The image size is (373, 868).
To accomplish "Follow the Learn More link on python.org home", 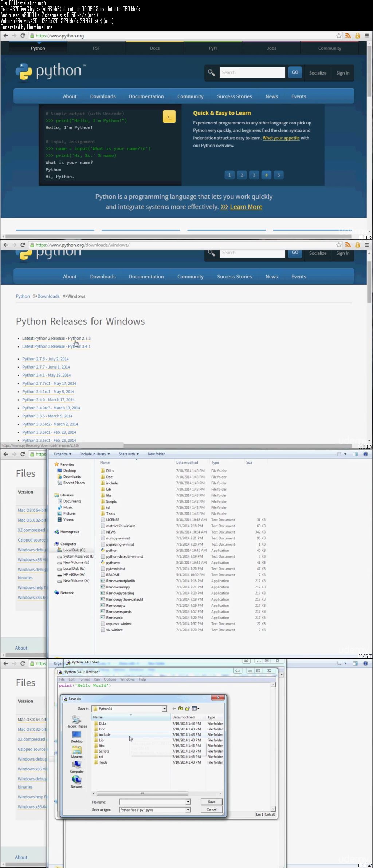I will [x=246, y=207].
